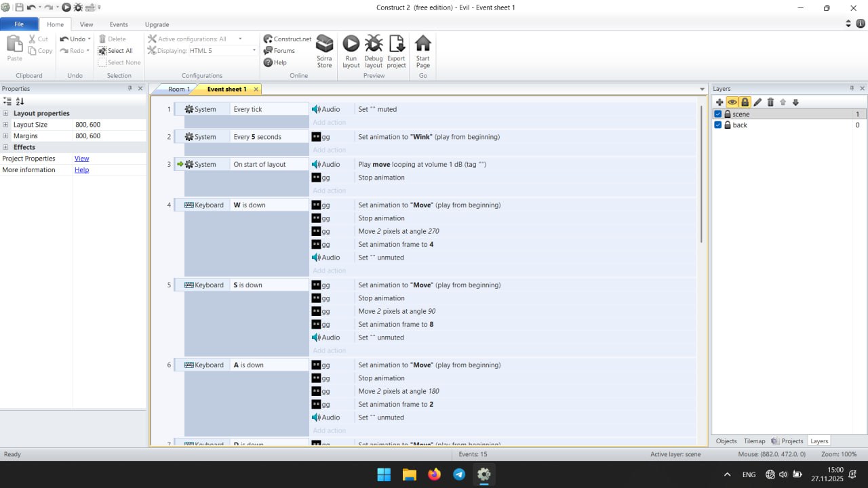Go to the Start Page

[x=423, y=52]
